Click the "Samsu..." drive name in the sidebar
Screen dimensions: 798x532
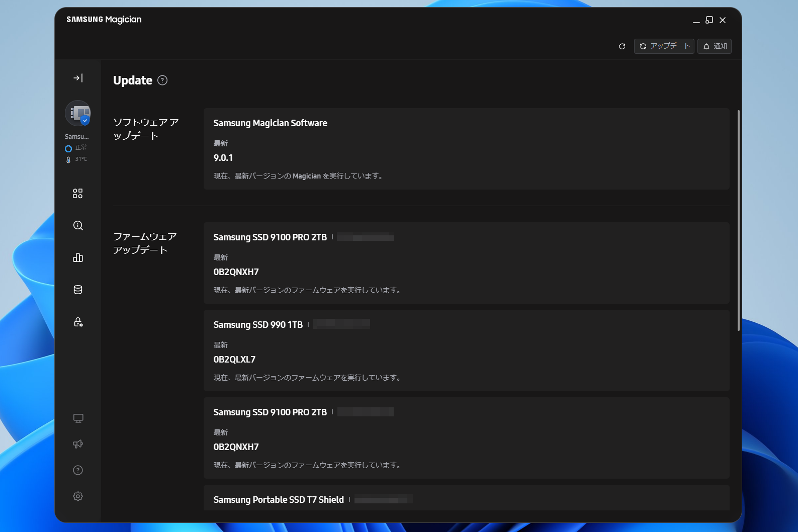[x=76, y=137]
